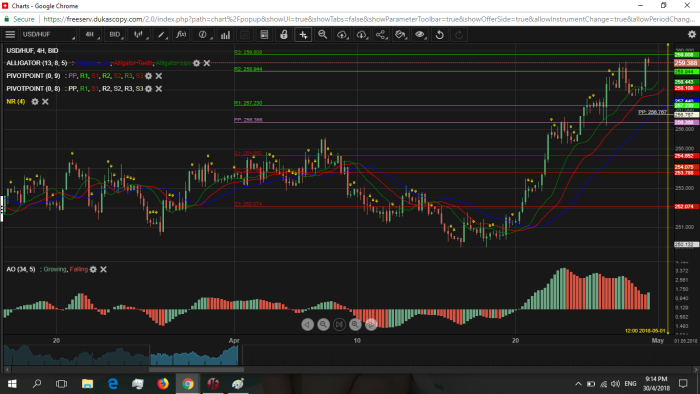Remove the NR (4) indicator
The width and height of the screenshot is (700, 394).
(45, 102)
